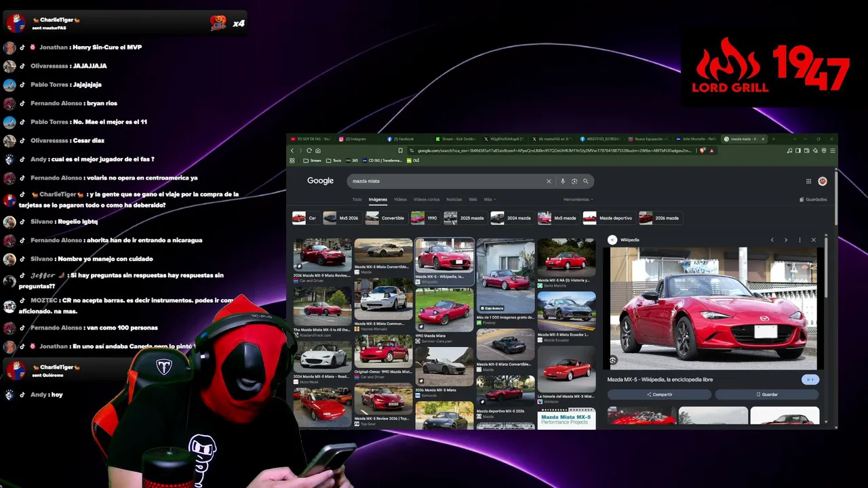The width and height of the screenshot is (868, 488).
Task: Open the Videos results tab
Action: (400, 199)
